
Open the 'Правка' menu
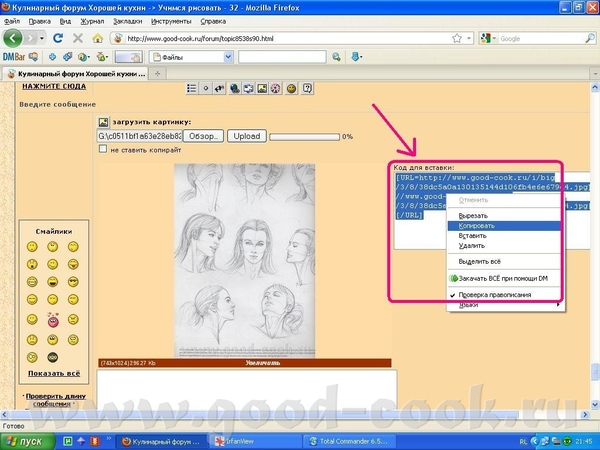[x=39, y=21]
